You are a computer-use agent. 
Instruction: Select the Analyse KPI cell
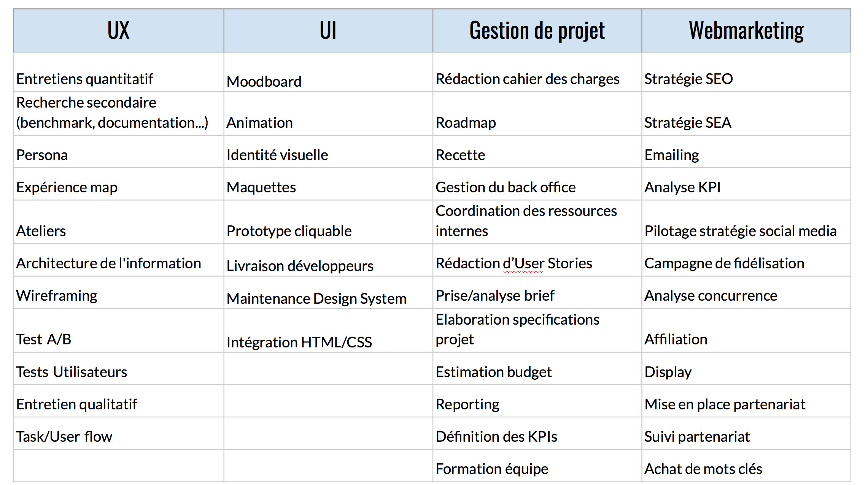coord(746,184)
